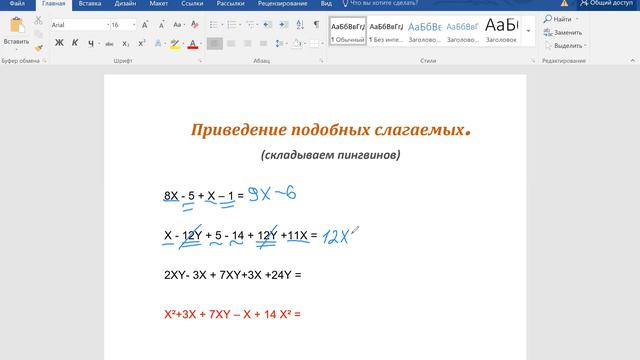The width and height of the screenshot is (640, 360).
Task: Click the shading paint bucket icon
Action: (297, 43)
